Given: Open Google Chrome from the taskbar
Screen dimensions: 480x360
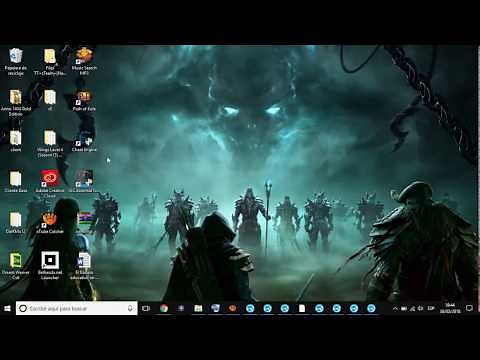Looking at the screenshot, I should coord(163,308).
